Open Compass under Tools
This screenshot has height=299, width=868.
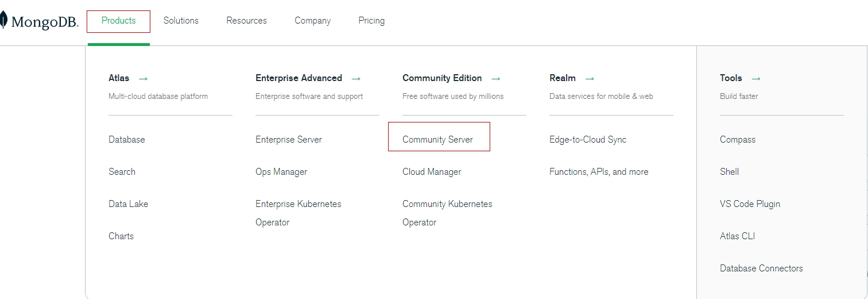[738, 140]
